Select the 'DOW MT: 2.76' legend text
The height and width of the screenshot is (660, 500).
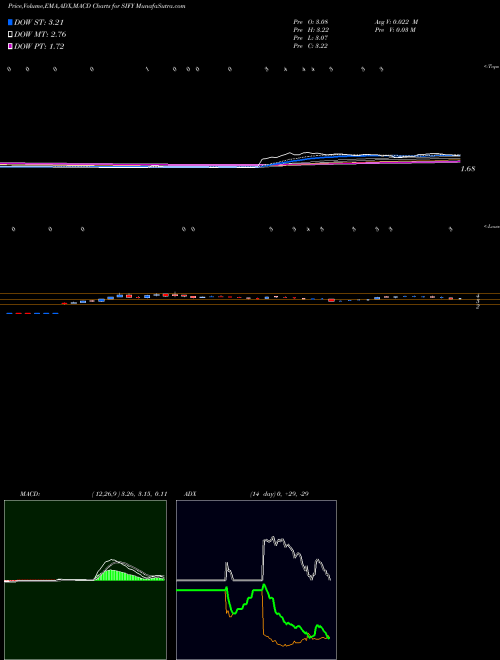40,34
